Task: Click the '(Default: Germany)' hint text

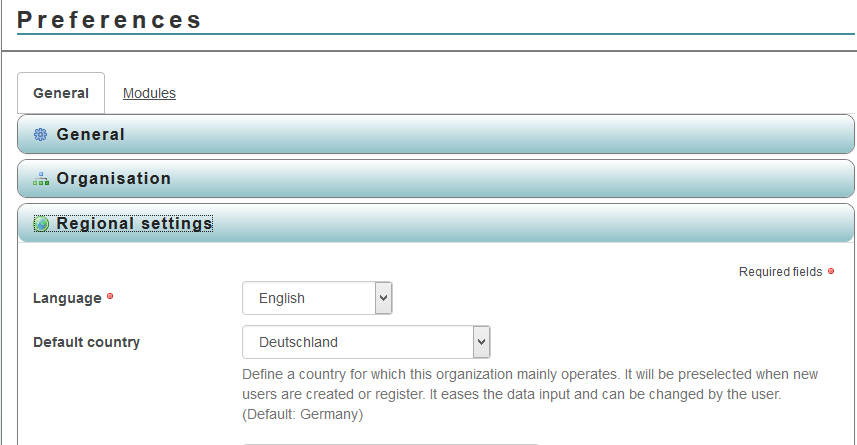Action: pyautogui.click(x=302, y=414)
